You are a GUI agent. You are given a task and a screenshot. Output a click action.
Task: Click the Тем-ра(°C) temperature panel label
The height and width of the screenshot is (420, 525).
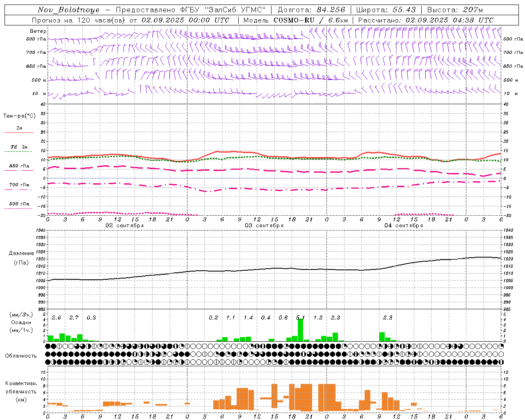tap(19, 116)
